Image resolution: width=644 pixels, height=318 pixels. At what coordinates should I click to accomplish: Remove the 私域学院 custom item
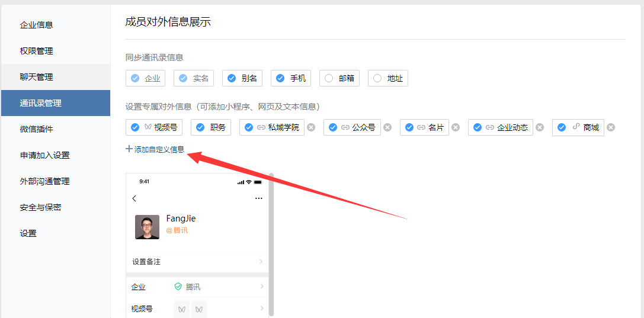point(311,127)
